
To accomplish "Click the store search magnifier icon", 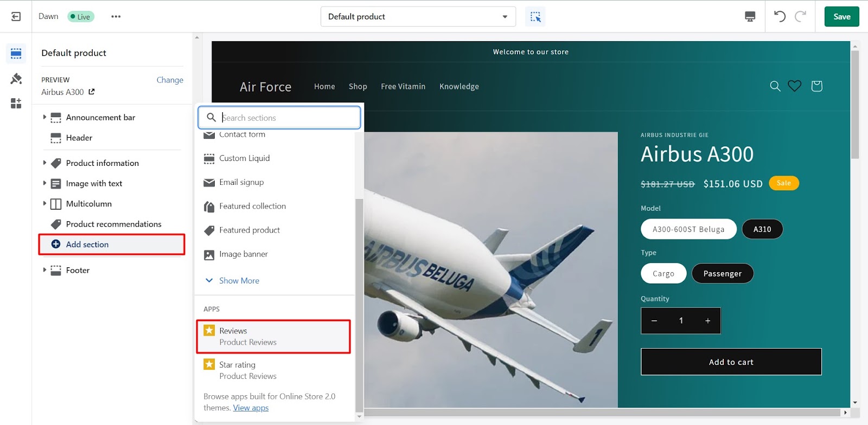I will pos(775,86).
